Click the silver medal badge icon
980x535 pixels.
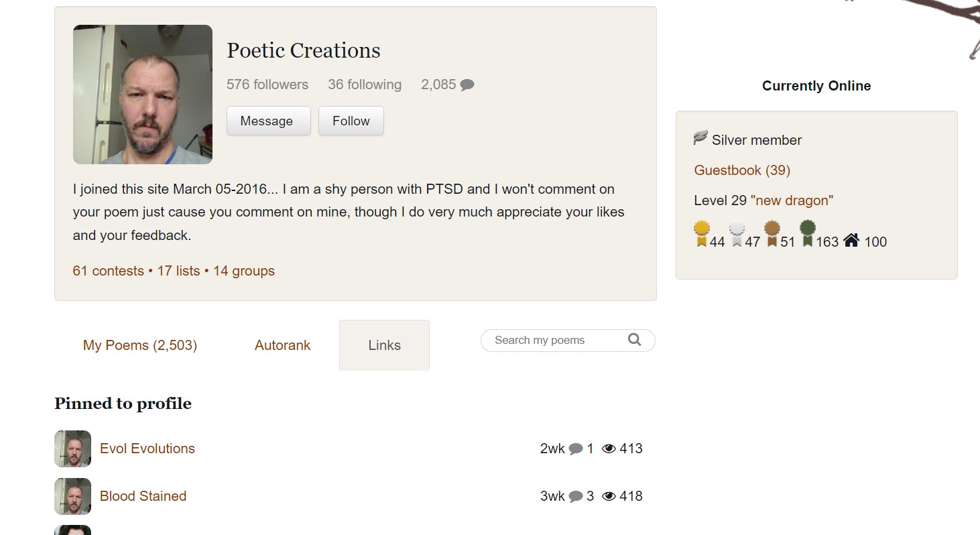(737, 234)
